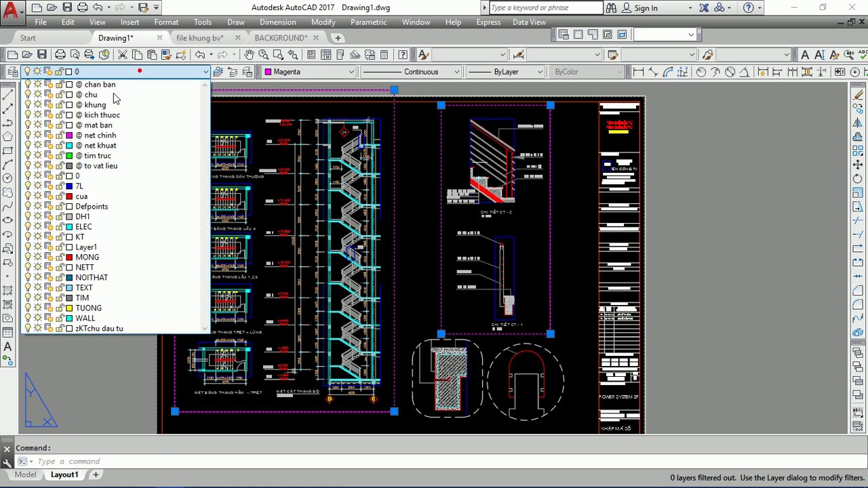
Task: Click the keyword search input field
Action: pyautogui.click(x=545, y=7)
